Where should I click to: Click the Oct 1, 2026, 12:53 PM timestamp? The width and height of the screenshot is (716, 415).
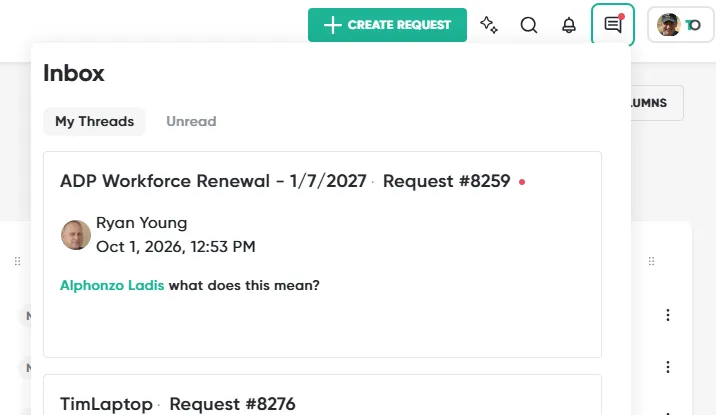point(176,247)
